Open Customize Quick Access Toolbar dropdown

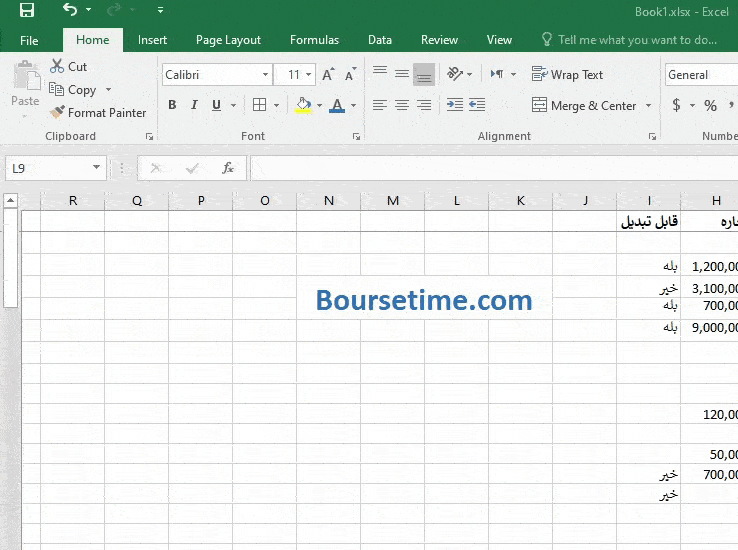[x=160, y=10]
